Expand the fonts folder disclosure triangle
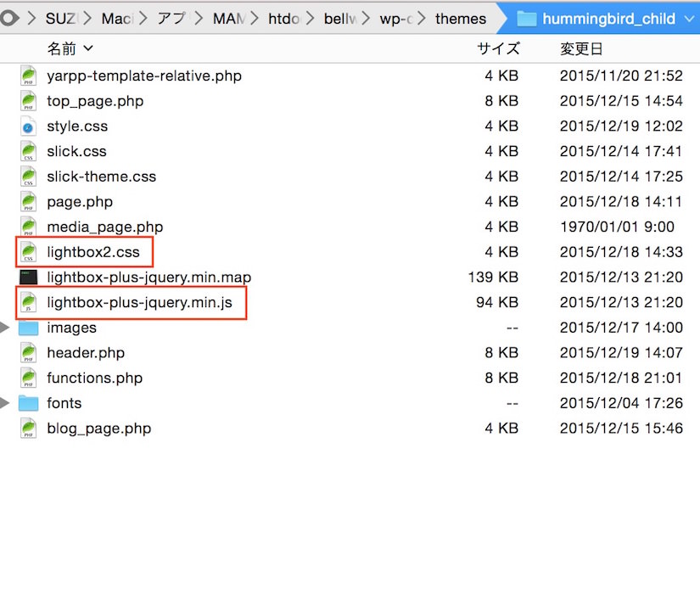700x611 pixels. 6,403
